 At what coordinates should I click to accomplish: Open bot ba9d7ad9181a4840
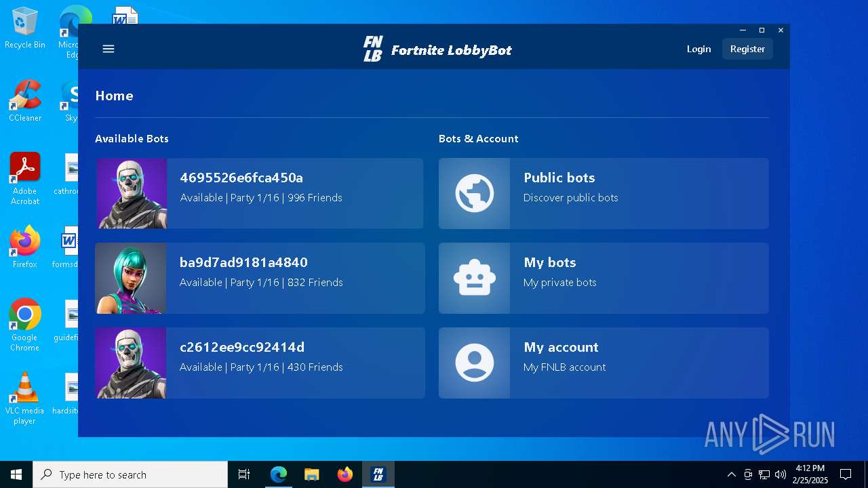click(260, 278)
